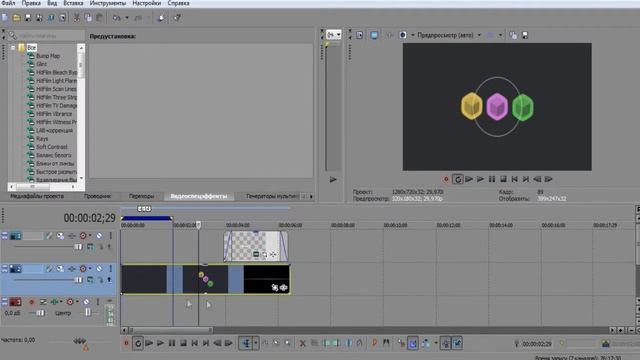
Task: Click the New project icon in main toolbar
Action: [5, 18]
